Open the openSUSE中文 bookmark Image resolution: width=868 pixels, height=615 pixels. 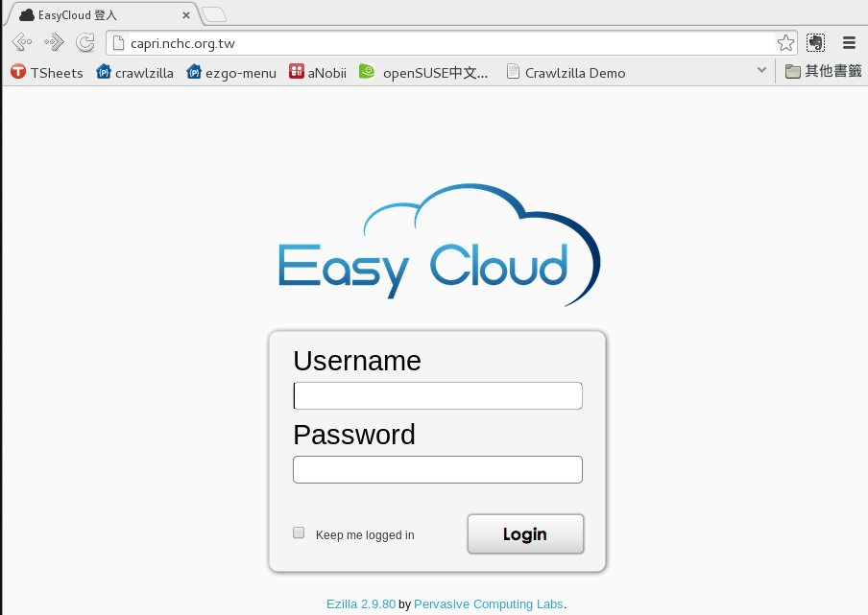click(x=423, y=73)
